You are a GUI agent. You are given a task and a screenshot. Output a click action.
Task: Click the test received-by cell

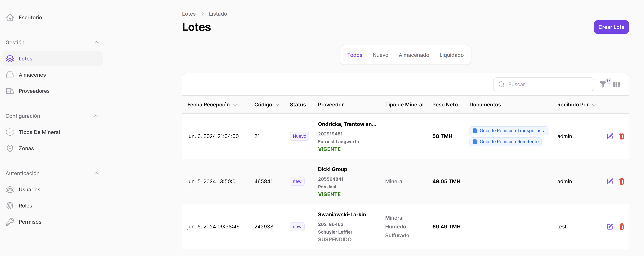[x=562, y=227]
